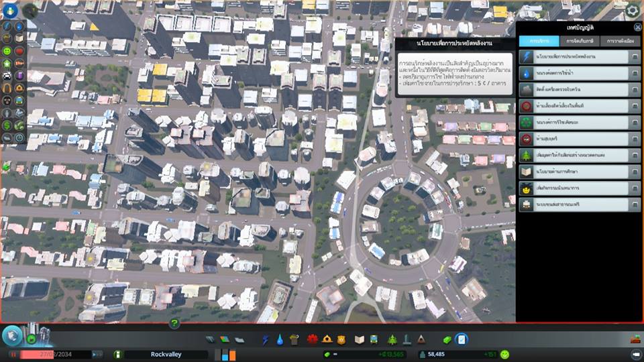Select the red heart health info view
The width and height of the screenshot is (644, 362).
(x=19, y=51)
